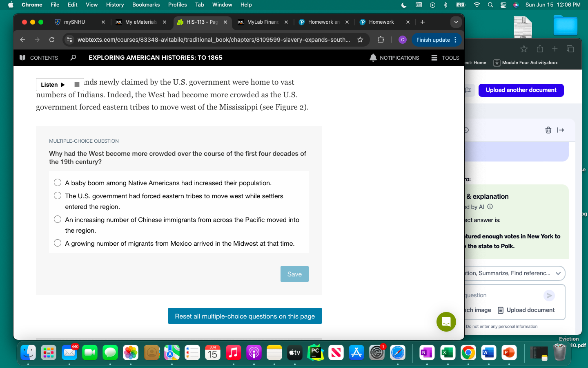Click 'Reset all multiple-choice questions on this page'
Image resolution: width=588 pixels, height=368 pixels.
pyautogui.click(x=245, y=316)
